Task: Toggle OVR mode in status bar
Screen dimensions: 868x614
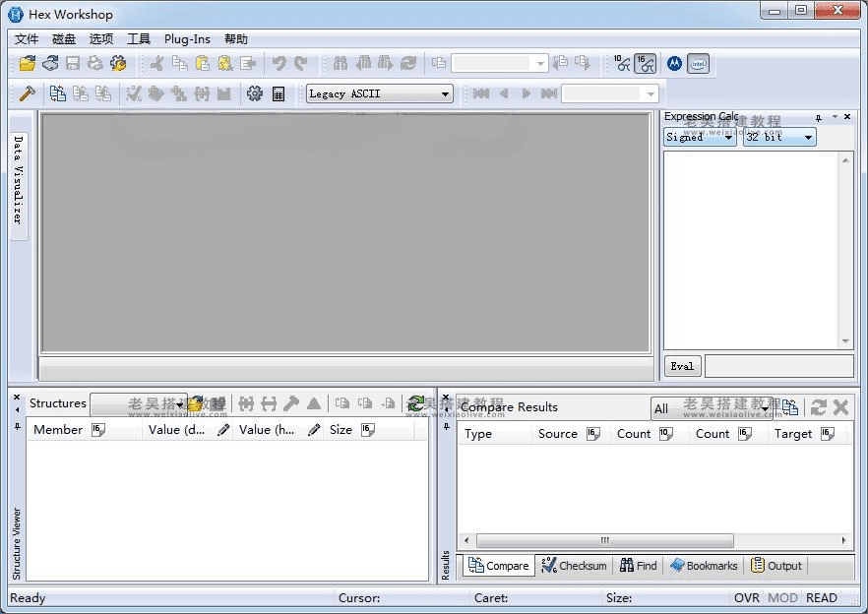Action: pyautogui.click(x=747, y=598)
